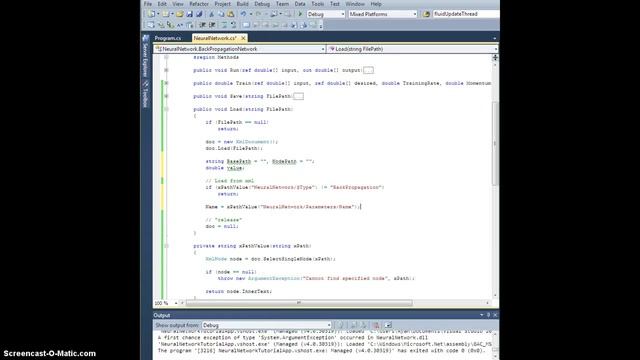Start debugging with the green play icon
The height and width of the screenshot is (360, 640).
pyautogui.click(x=300, y=14)
